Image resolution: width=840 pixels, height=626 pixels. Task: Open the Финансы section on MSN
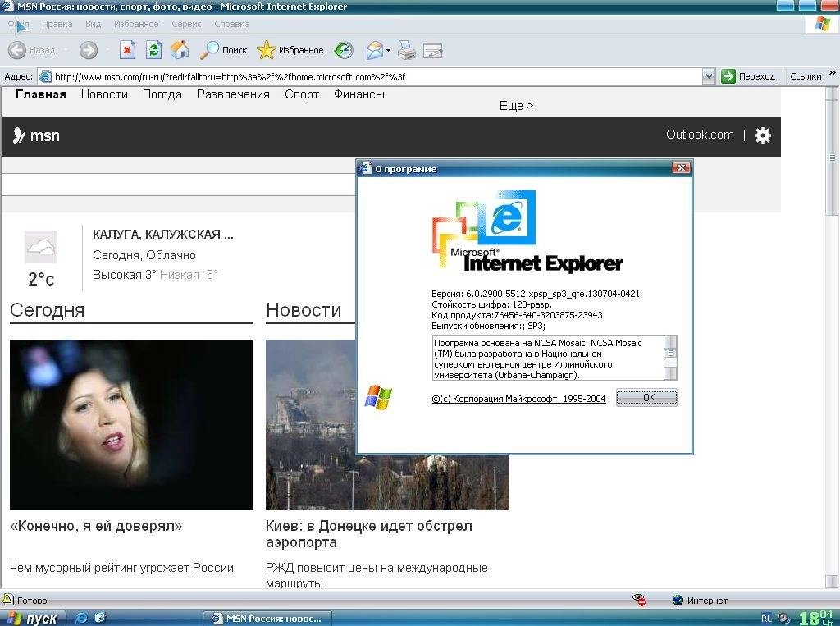[x=359, y=94]
